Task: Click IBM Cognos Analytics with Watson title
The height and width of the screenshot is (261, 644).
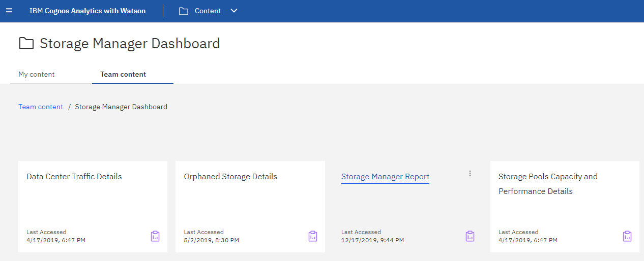Action: pyautogui.click(x=87, y=11)
